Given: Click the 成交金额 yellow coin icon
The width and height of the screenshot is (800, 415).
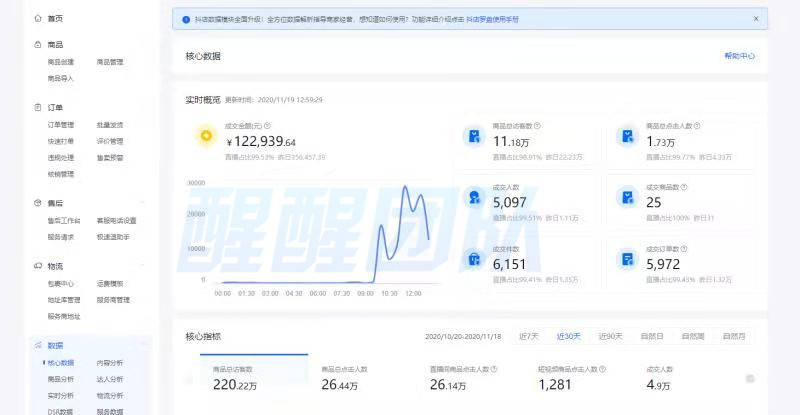Looking at the screenshot, I should point(205,136).
